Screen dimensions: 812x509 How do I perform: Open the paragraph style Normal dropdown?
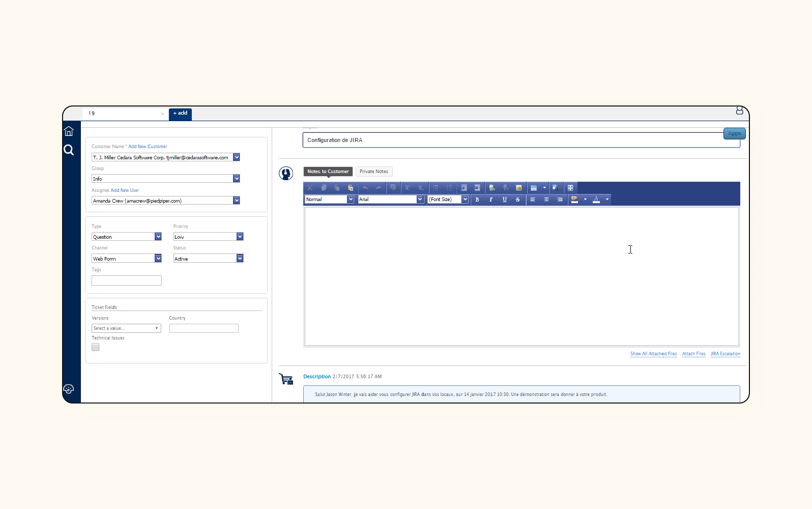click(351, 200)
